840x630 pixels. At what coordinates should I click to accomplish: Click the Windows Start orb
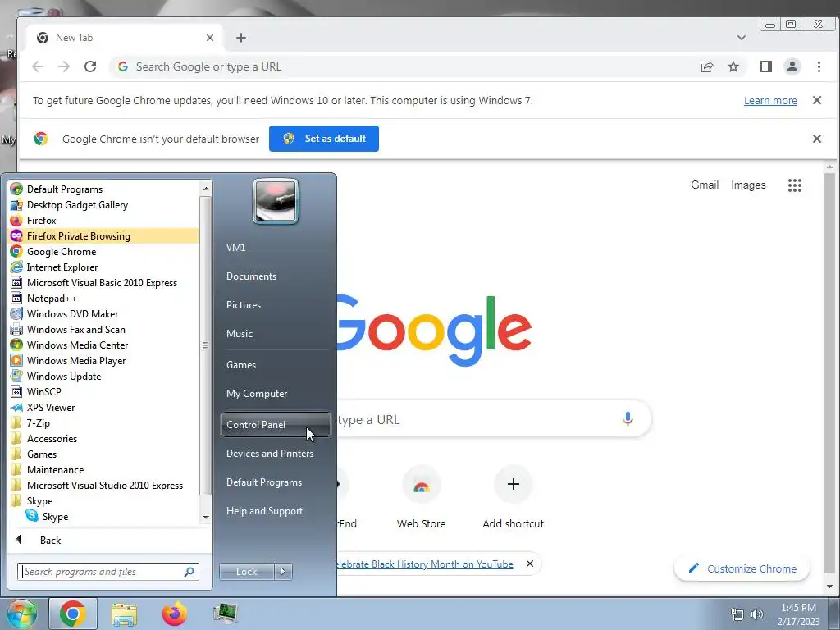(22, 614)
